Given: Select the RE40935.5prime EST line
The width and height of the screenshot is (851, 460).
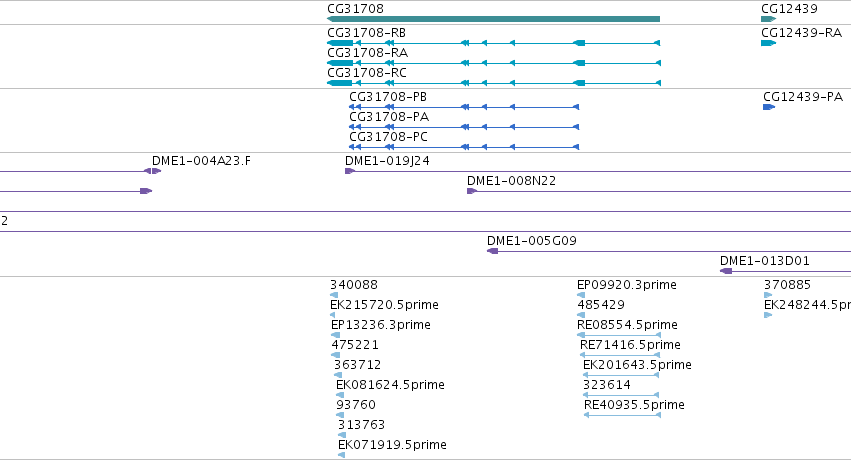Looking at the screenshot, I should tap(623, 415).
